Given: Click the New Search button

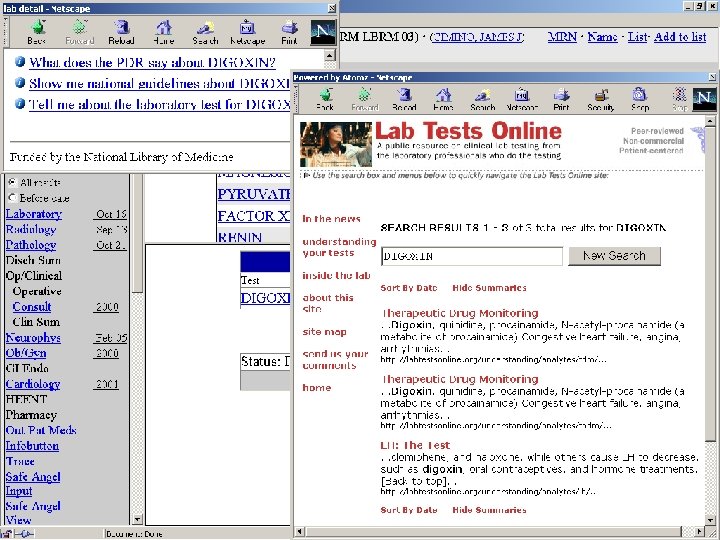Looking at the screenshot, I should click(x=614, y=256).
